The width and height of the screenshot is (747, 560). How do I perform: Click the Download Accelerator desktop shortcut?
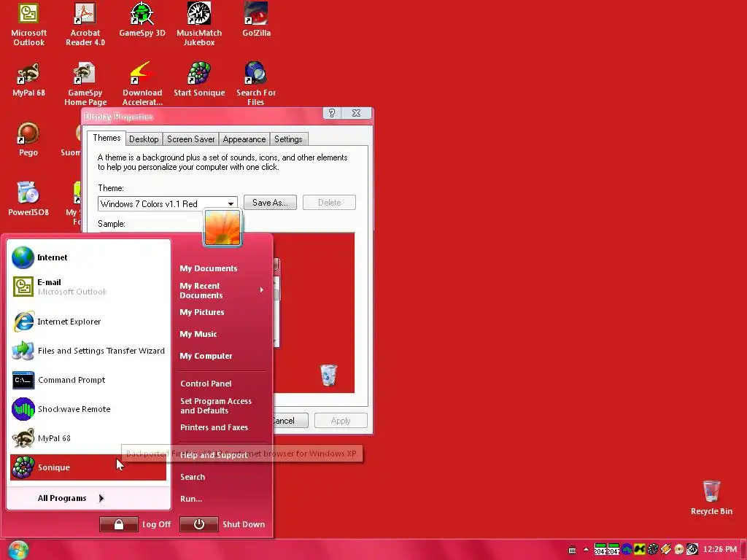[x=142, y=84]
